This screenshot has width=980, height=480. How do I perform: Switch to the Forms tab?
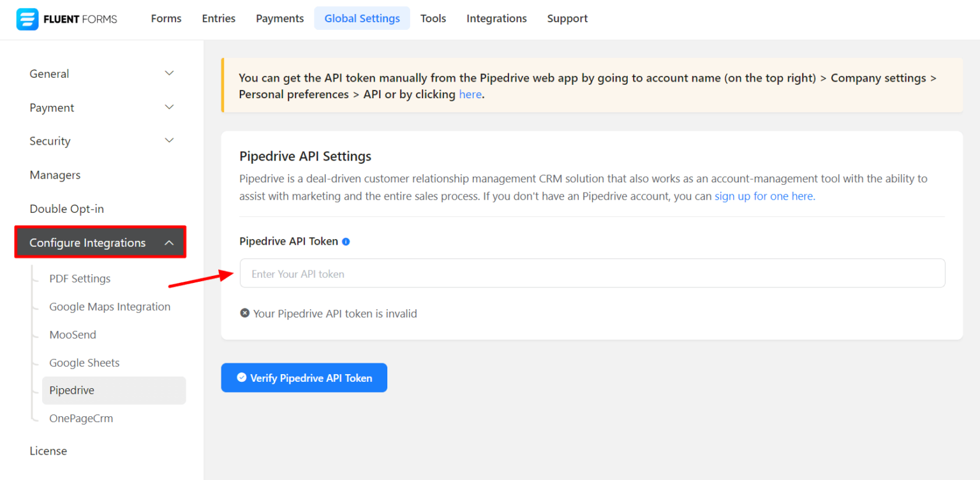(x=166, y=18)
